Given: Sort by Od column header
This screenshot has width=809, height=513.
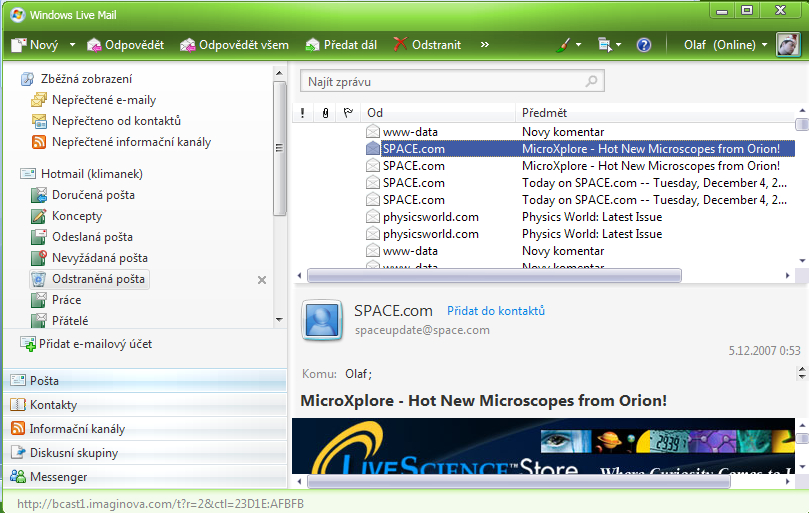Looking at the screenshot, I should pyautogui.click(x=438, y=113).
